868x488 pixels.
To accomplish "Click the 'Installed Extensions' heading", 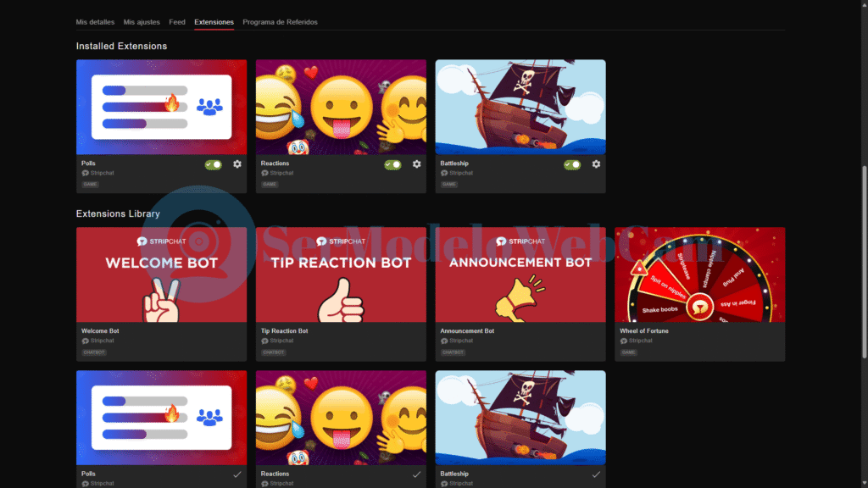I will [x=121, y=47].
